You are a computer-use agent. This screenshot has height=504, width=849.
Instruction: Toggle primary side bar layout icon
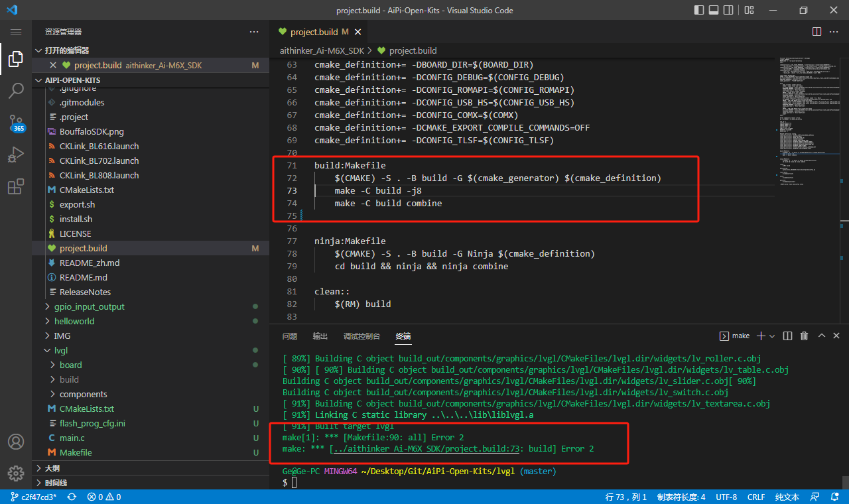tap(698, 10)
